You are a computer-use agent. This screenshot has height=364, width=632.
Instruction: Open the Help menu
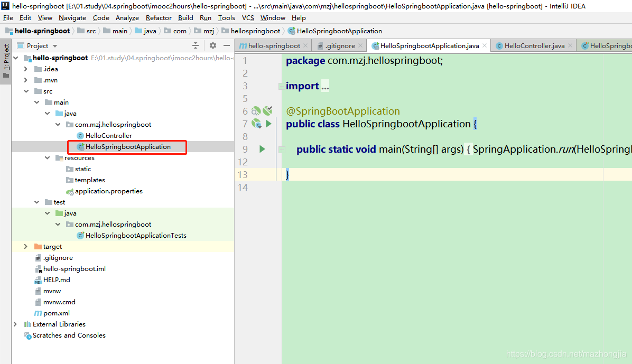tap(299, 18)
